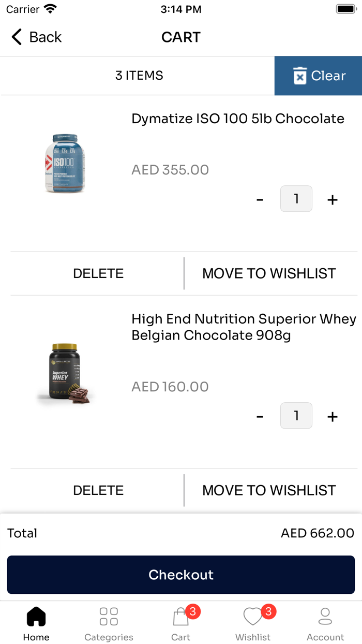The image size is (362, 644).
Task: Increase quantity of Superior Whey Belgian Chocolate
Action: coord(332,415)
